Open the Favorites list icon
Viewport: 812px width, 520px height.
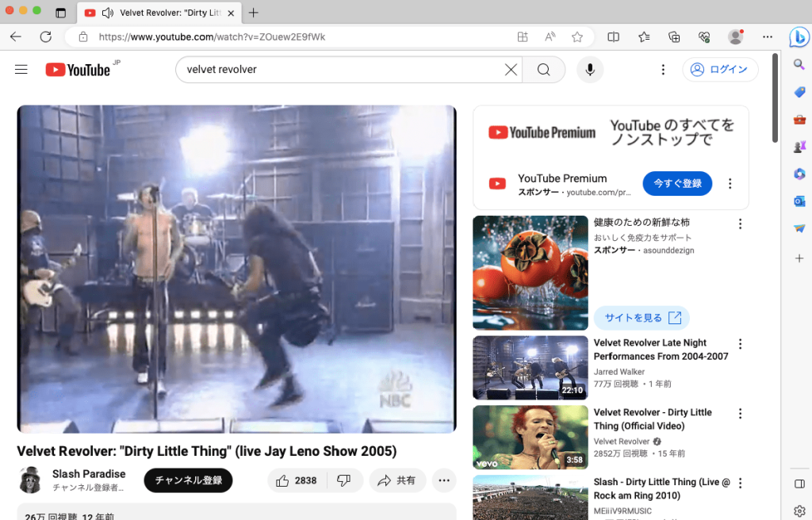644,36
